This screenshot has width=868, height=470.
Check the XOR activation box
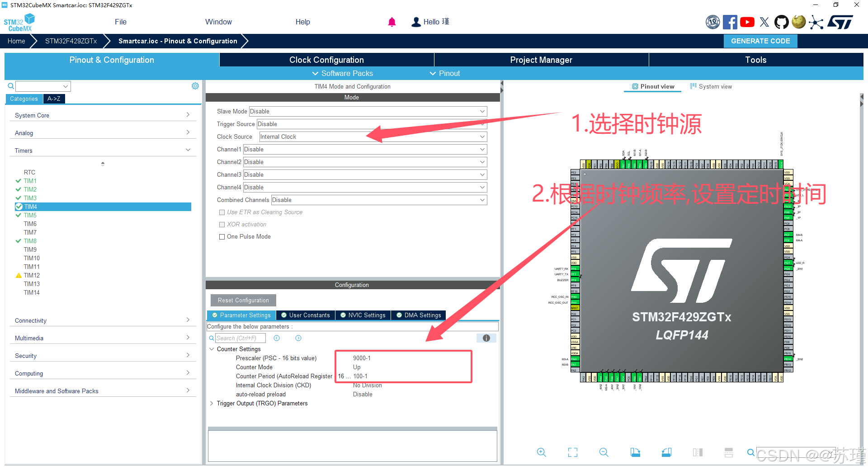pyautogui.click(x=222, y=225)
